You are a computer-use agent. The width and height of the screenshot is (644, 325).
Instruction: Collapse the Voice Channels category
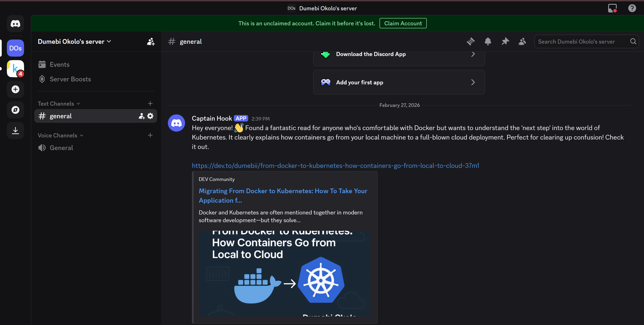60,135
